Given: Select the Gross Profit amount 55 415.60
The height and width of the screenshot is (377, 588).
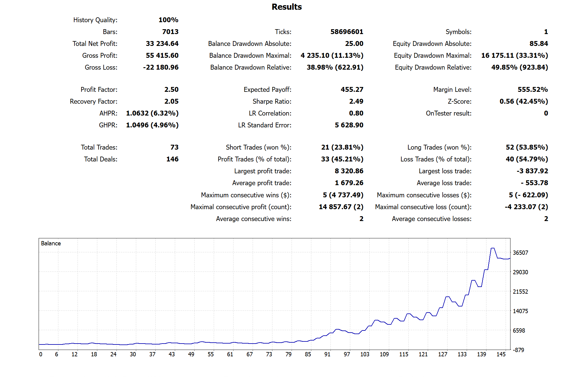Looking at the screenshot, I should pos(162,55).
